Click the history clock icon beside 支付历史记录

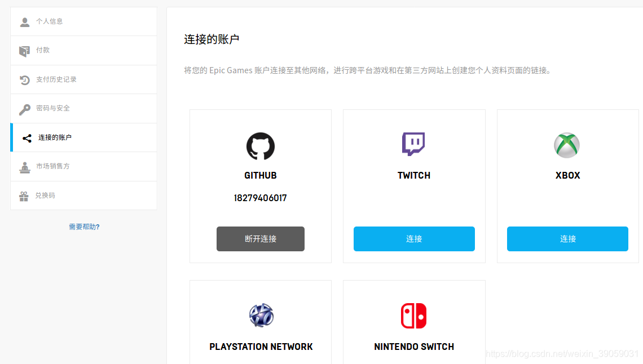25,80
